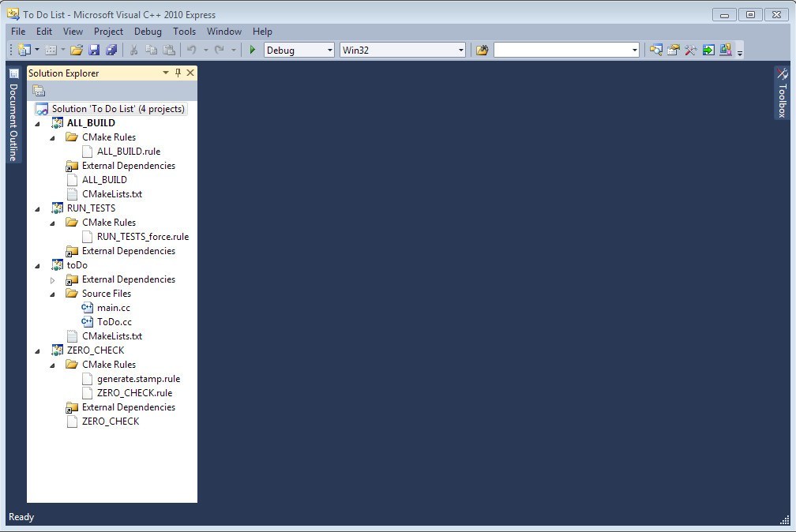Viewport: 796px width, 532px height.
Task: Expand External Dependencies under toDo
Action: [x=53, y=279]
